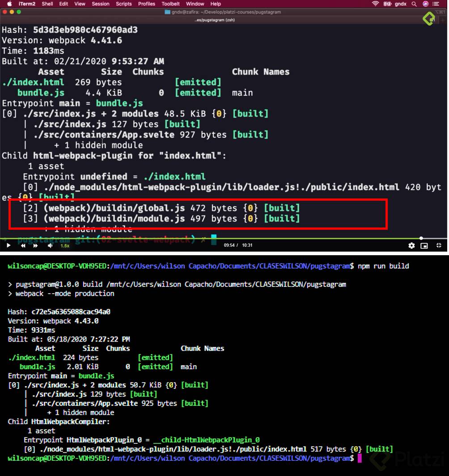Open the video settings gear
449x476 pixels.
pyautogui.click(x=411, y=245)
